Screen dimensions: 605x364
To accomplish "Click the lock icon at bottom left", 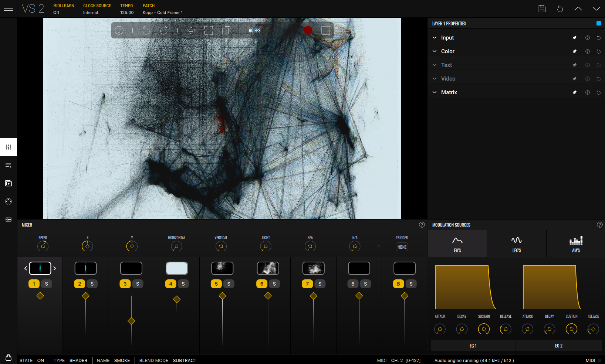I will pyautogui.click(x=9, y=357).
